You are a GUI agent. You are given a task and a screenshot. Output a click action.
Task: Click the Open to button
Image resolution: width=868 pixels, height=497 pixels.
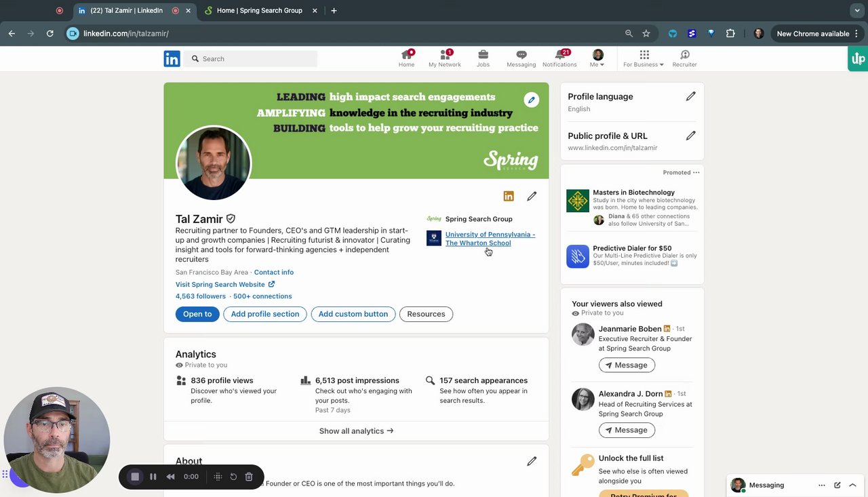[197, 314]
